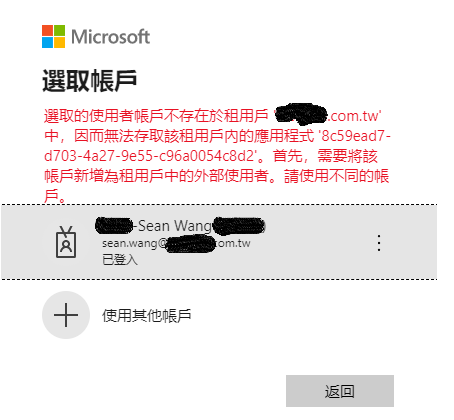Click the 已登入 signed-in status text
The height and width of the screenshot is (420, 454).
[x=120, y=259]
